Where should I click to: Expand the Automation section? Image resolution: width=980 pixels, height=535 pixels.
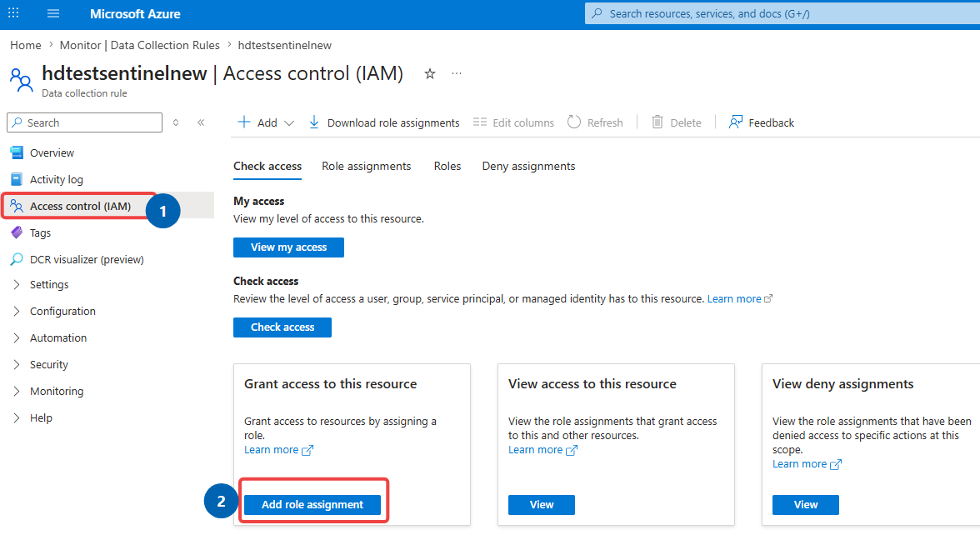pyautogui.click(x=17, y=337)
